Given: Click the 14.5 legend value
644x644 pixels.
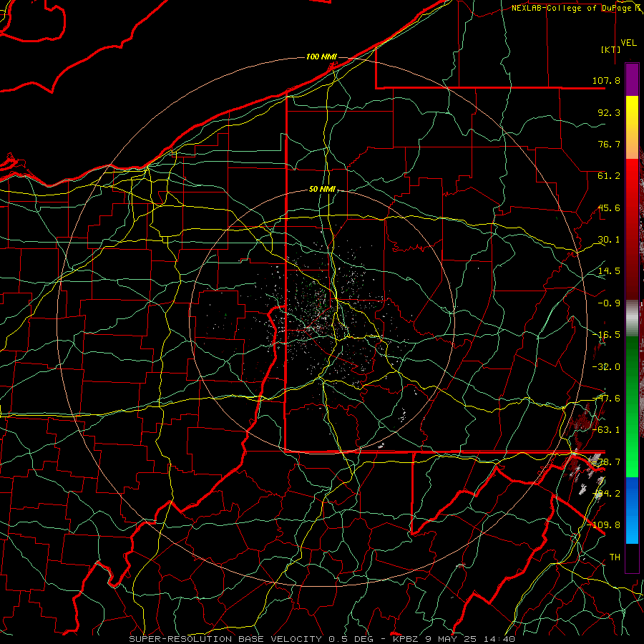Looking at the screenshot, I should (x=609, y=271).
